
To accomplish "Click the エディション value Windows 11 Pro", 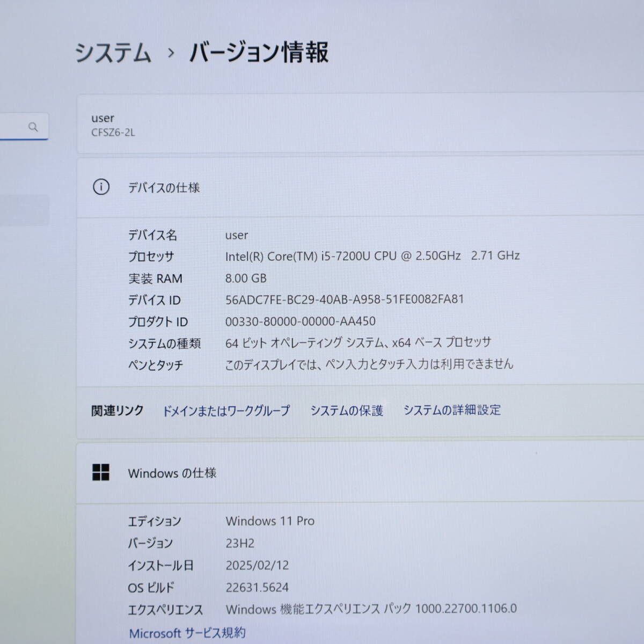I will (270, 521).
